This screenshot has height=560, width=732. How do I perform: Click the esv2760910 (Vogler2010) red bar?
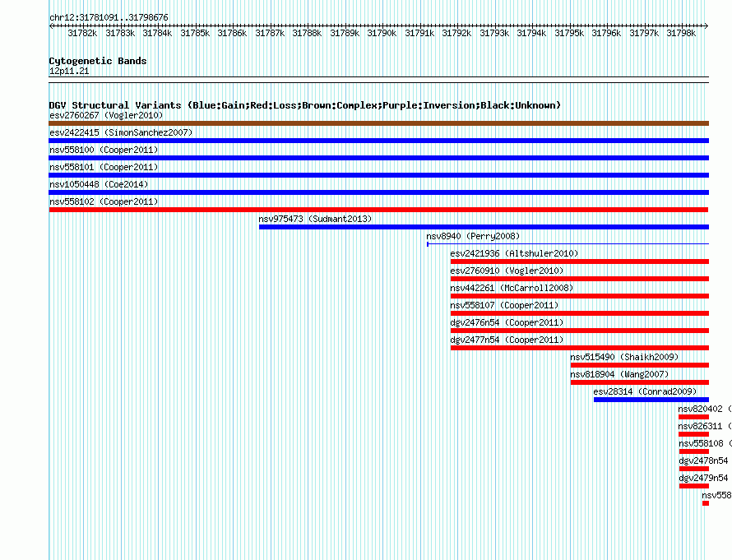579,279
